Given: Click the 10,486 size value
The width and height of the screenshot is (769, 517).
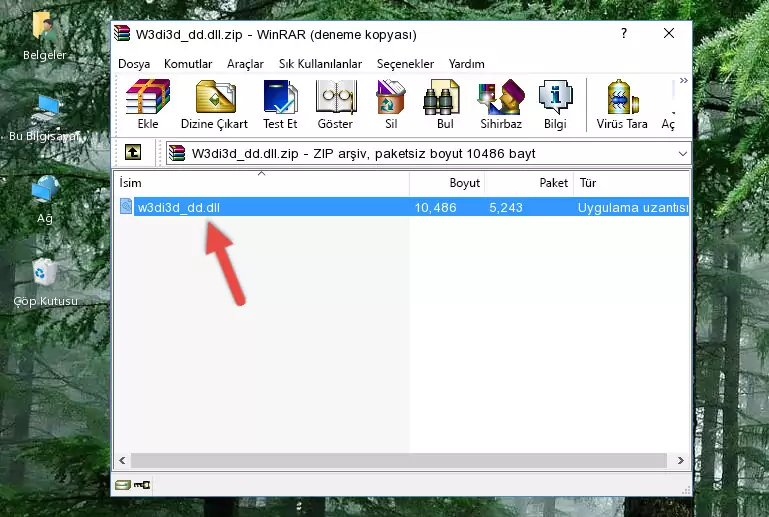Looking at the screenshot, I should pos(436,207).
